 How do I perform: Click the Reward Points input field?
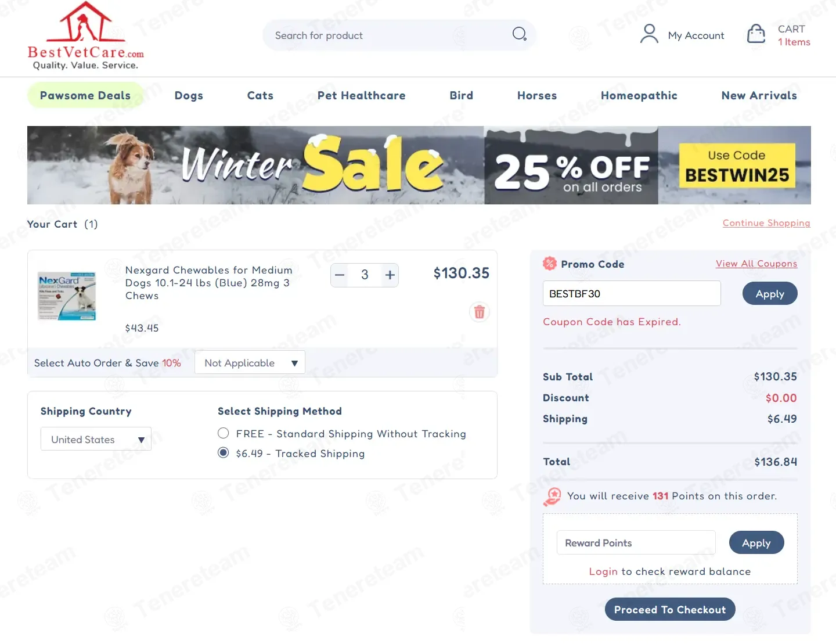point(636,542)
